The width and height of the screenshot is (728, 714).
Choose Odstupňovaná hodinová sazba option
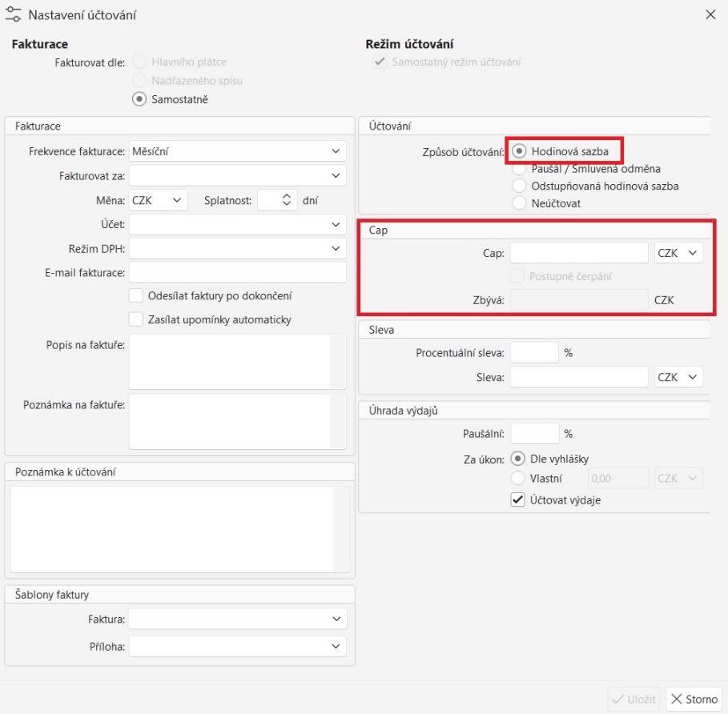click(520, 186)
